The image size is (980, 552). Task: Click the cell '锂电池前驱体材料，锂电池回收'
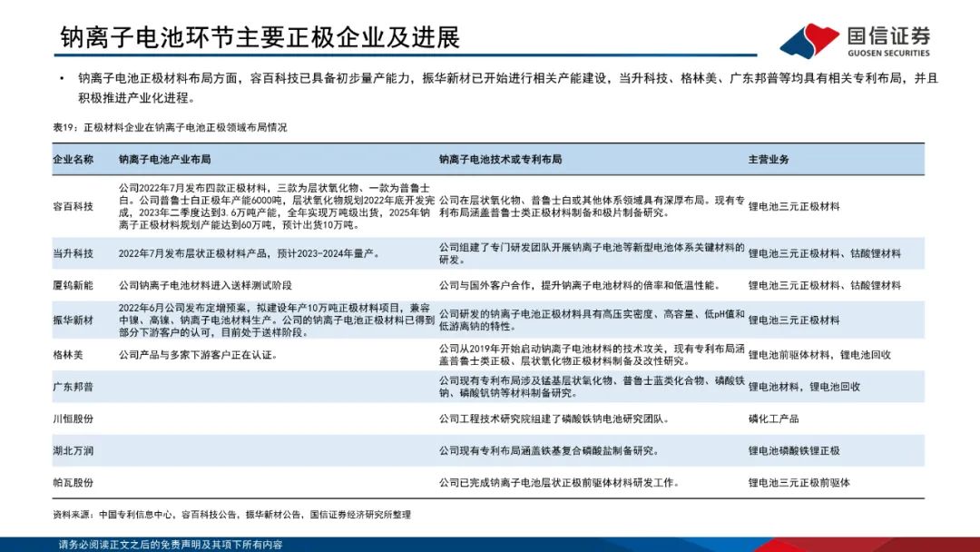pyautogui.click(x=819, y=355)
